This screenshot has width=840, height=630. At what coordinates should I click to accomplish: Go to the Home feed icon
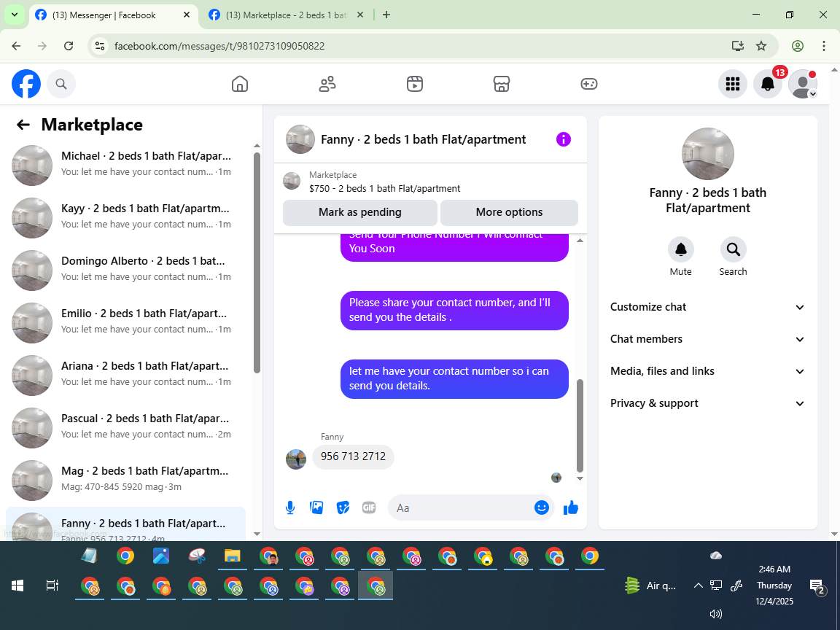coord(239,84)
